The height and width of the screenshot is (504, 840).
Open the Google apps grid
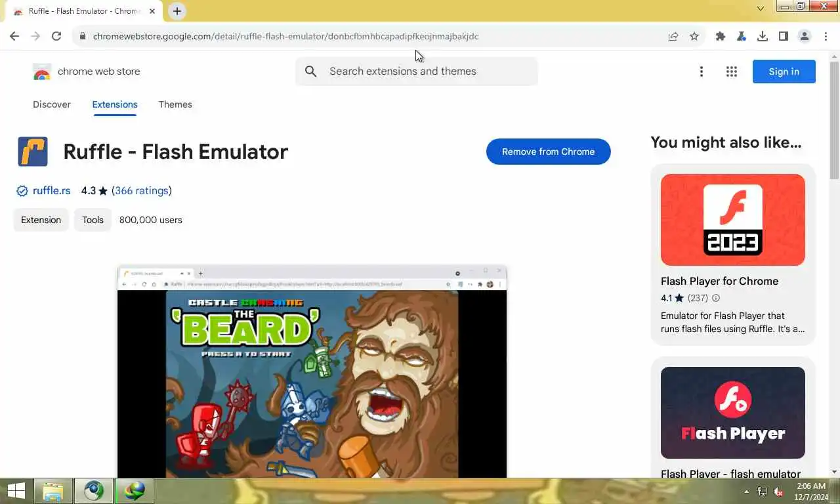click(732, 72)
